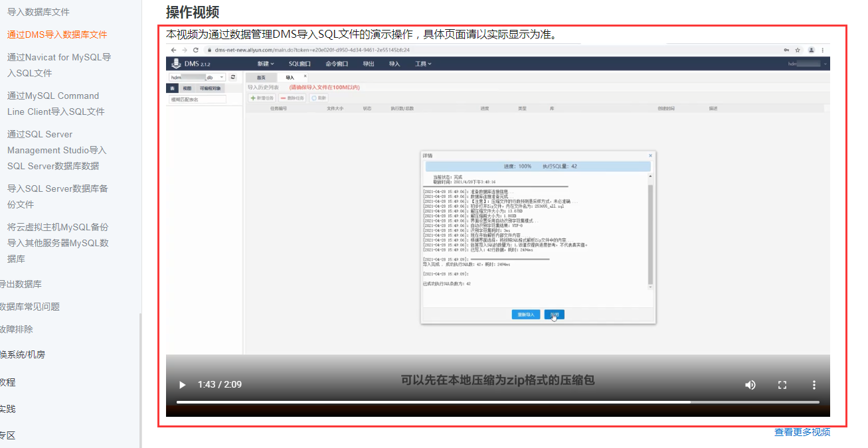Viewport: 868px width, 448px height.
Task: Click the browser forward arrow in the video
Action: click(185, 50)
